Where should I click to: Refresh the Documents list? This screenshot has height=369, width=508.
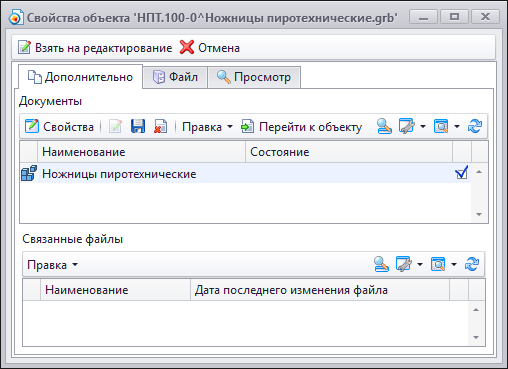pyautogui.click(x=475, y=127)
